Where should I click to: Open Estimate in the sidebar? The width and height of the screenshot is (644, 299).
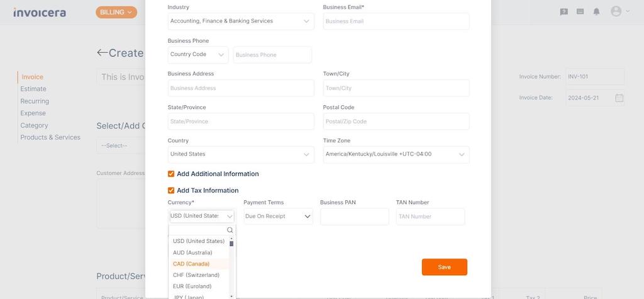click(33, 89)
